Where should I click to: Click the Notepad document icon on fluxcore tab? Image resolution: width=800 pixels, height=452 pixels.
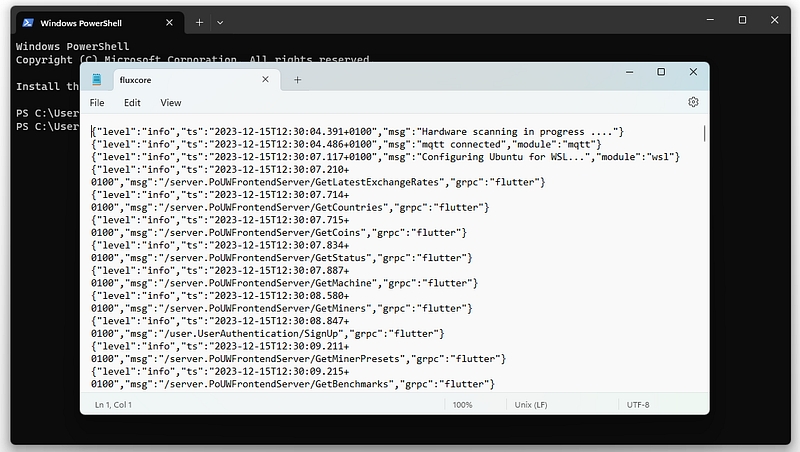97,80
